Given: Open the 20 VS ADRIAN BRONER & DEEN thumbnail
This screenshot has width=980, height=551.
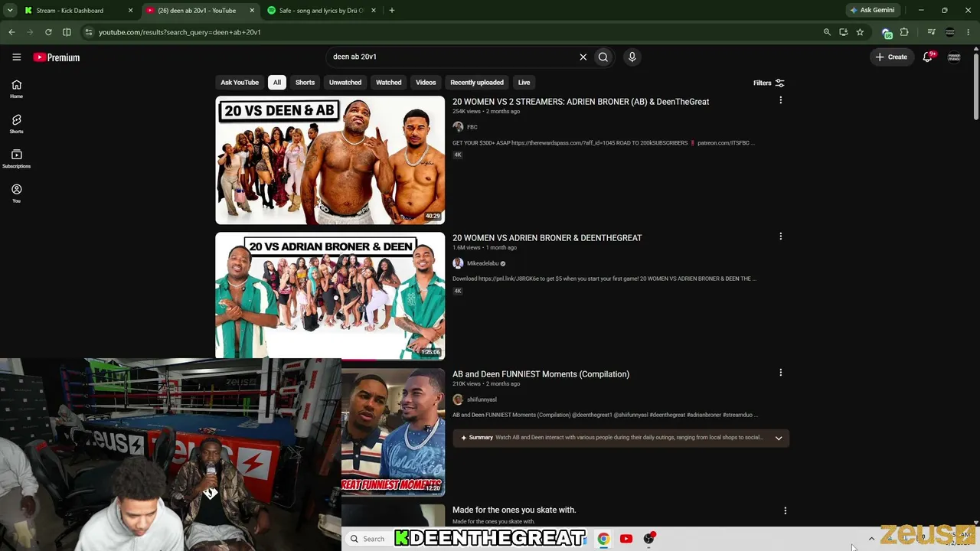Looking at the screenshot, I should click(x=330, y=295).
